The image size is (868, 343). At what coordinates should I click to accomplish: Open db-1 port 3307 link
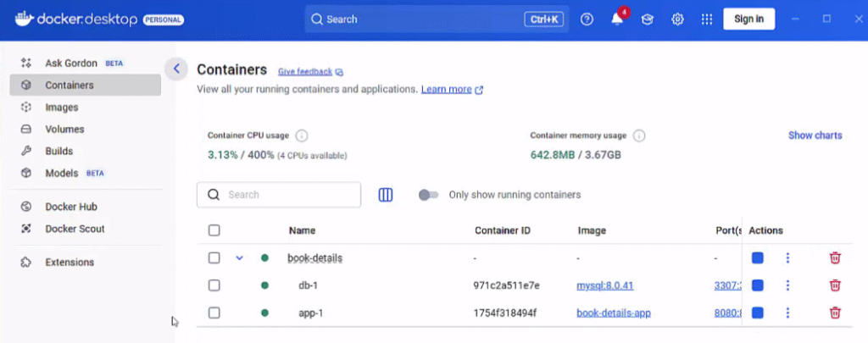click(728, 285)
